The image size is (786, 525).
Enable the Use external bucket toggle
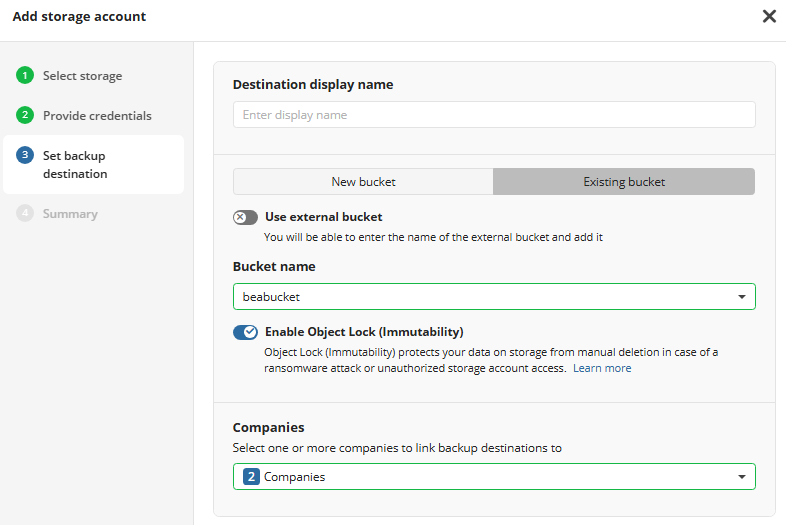pyautogui.click(x=245, y=217)
